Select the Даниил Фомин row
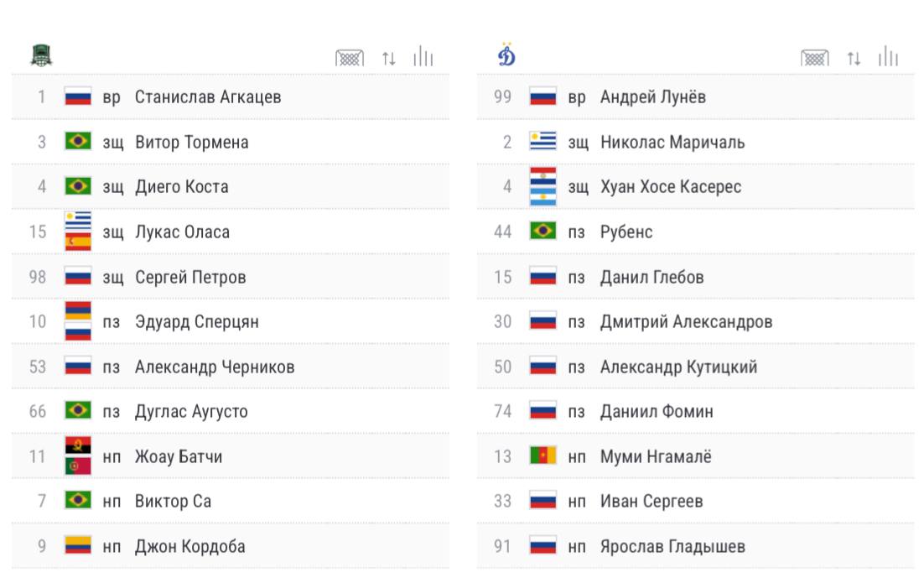924x583 pixels. (x=695, y=412)
